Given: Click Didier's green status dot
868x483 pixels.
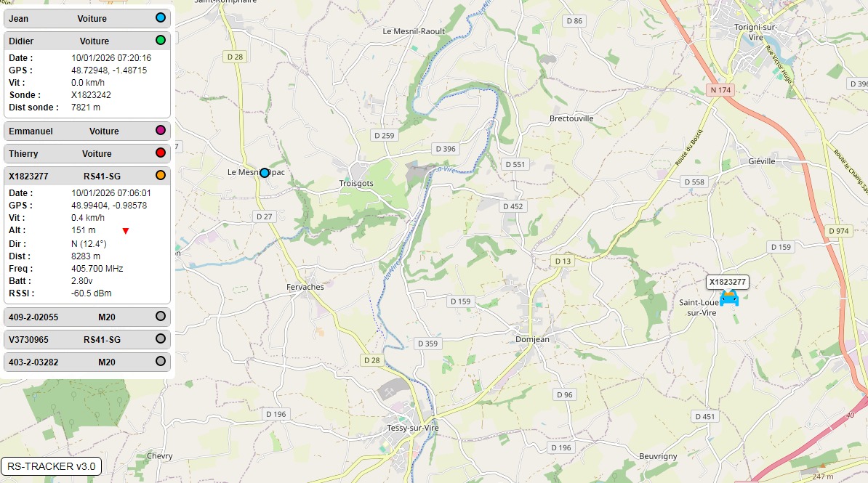Looking at the screenshot, I should click(x=161, y=41).
